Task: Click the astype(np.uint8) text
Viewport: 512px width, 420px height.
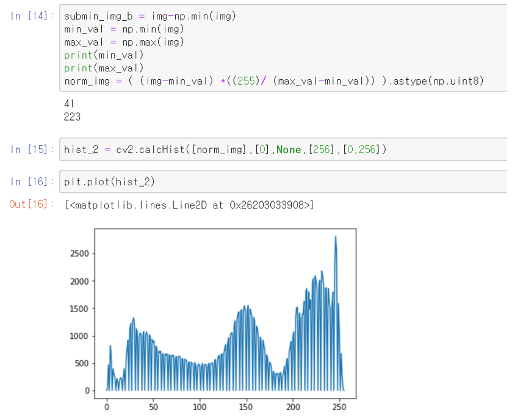Action: 438,81
